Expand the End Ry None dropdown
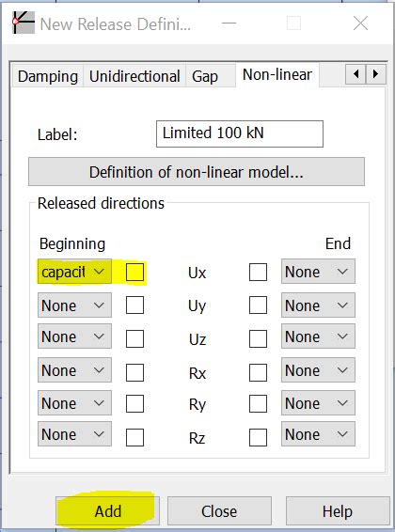The height and width of the screenshot is (532, 395). [x=318, y=402]
